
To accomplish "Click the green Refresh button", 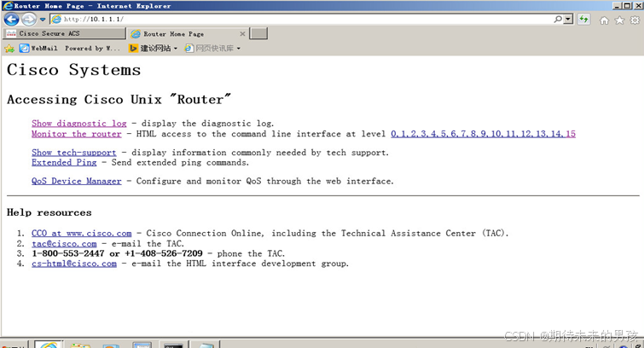I will pyautogui.click(x=583, y=19).
